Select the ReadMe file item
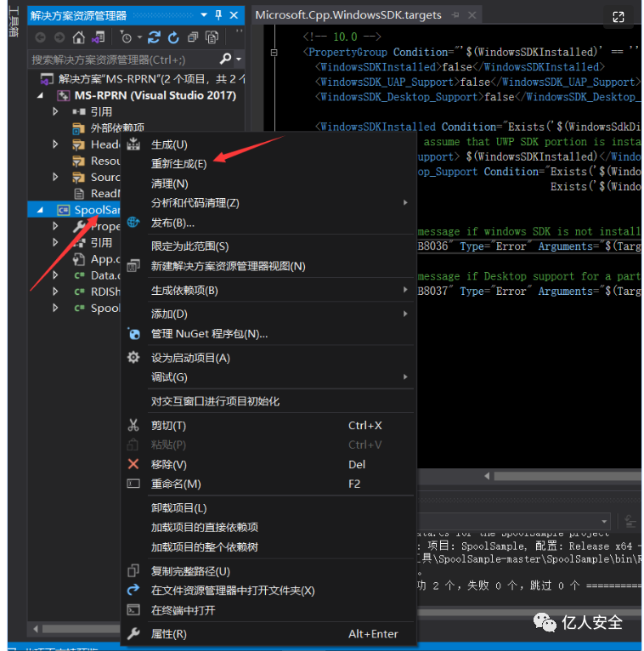Screen dimensions: 644x651 [96, 194]
